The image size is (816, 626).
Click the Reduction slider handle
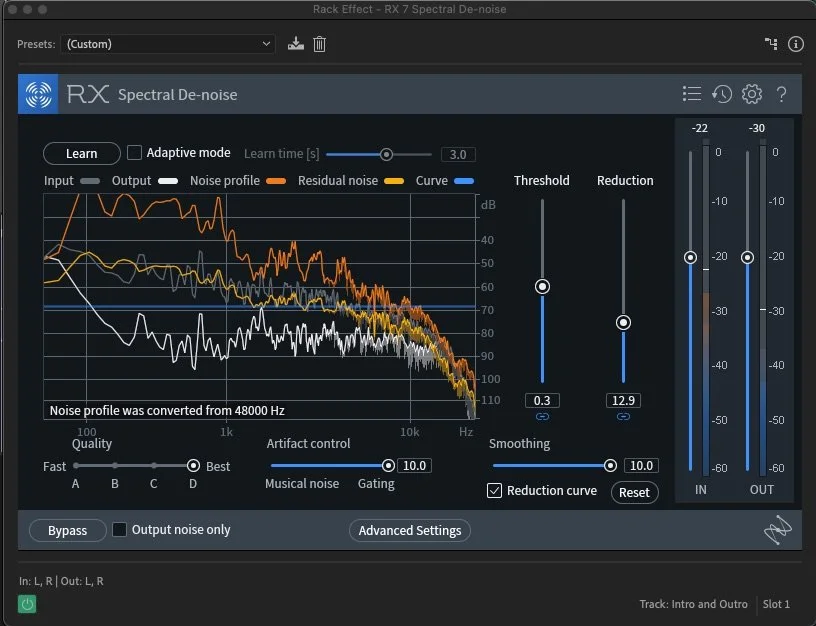(x=623, y=323)
